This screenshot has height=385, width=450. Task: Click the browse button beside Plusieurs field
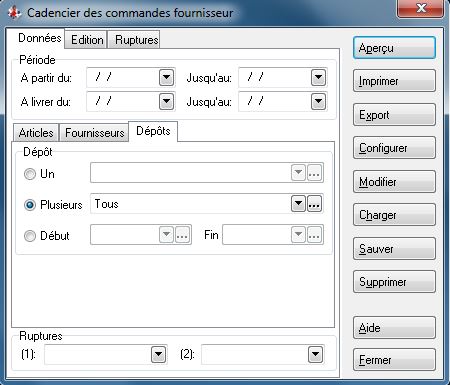pos(314,203)
